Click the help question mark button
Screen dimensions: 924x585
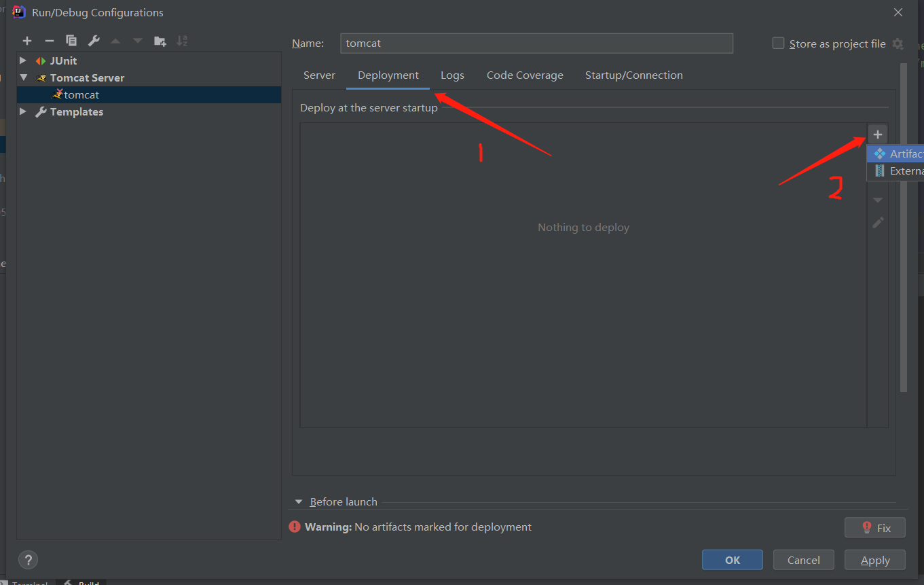pyautogui.click(x=28, y=561)
